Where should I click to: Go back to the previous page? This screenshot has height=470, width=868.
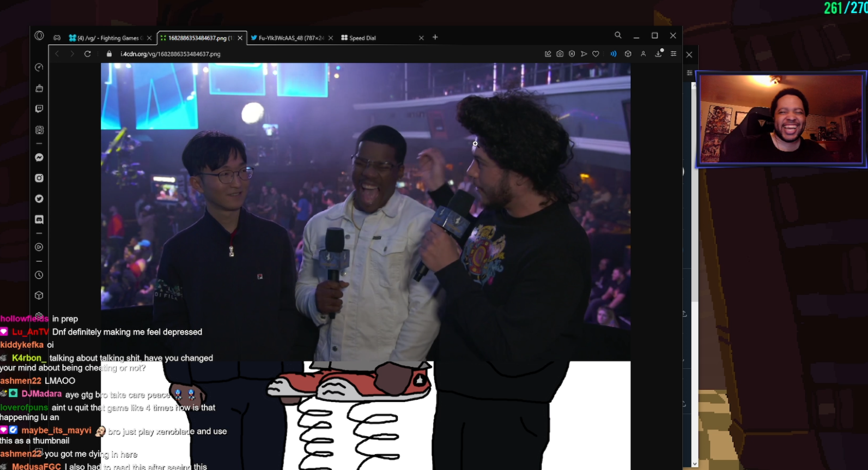pyautogui.click(x=57, y=54)
